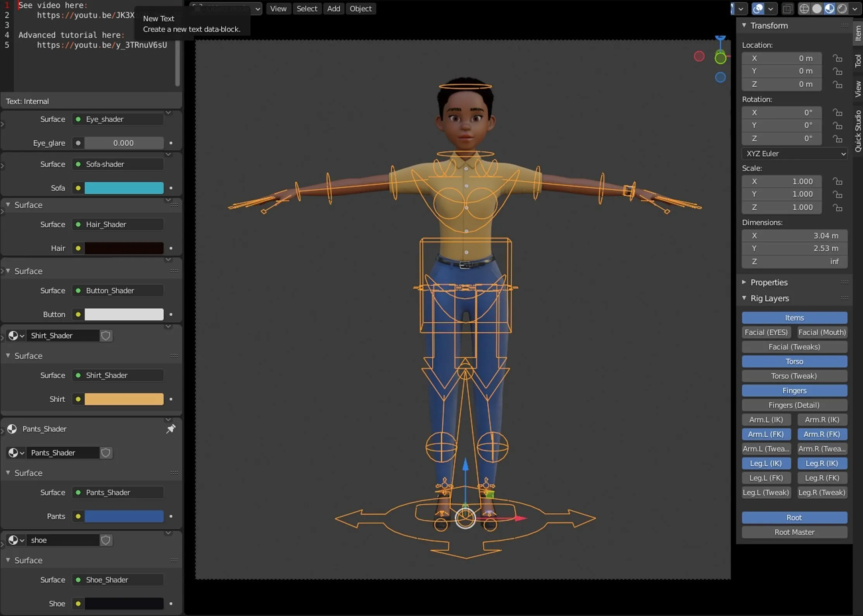Toggle the lock icon next to X location
The height and width of the screenshot is (616, 863).
pyautogui.click(x=837, y=58)
